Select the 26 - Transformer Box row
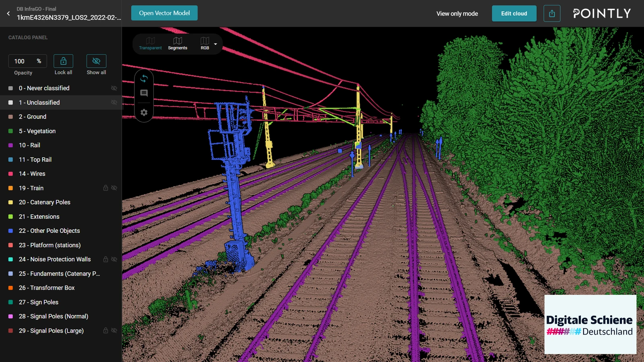Viewport: 644px width, 362px height. coord(61,288)
